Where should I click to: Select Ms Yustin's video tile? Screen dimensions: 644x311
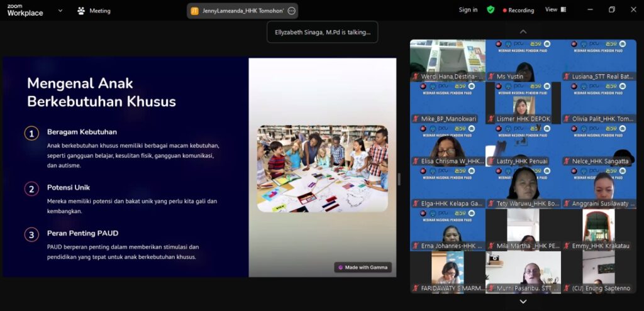523,61
